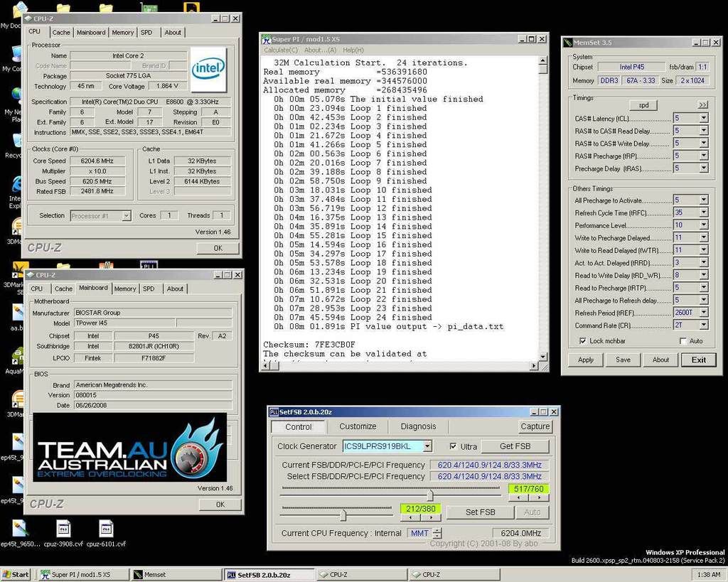Expand the Command Rate (CR) dropdown
The width and height of the screenshot is (728, 582).
point(704,325)
